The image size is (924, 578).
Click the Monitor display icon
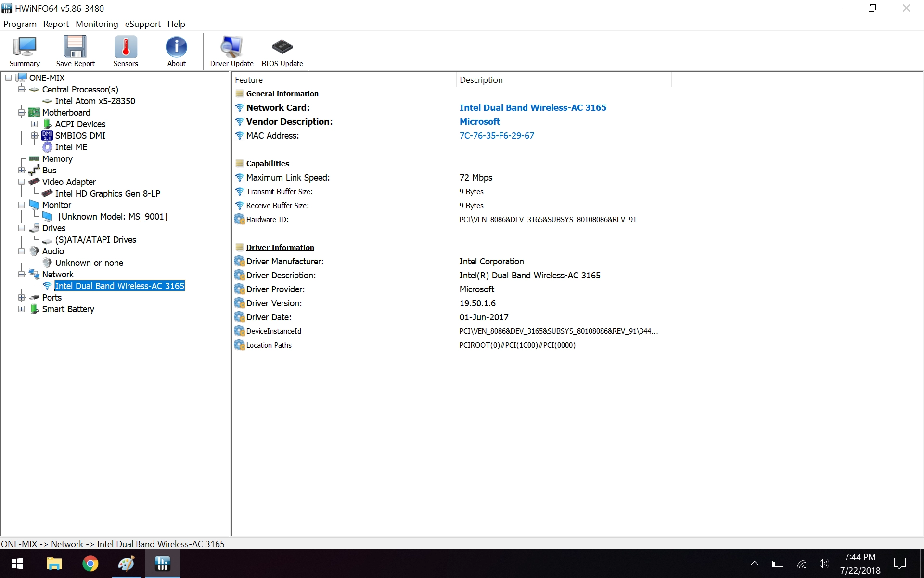34,205
